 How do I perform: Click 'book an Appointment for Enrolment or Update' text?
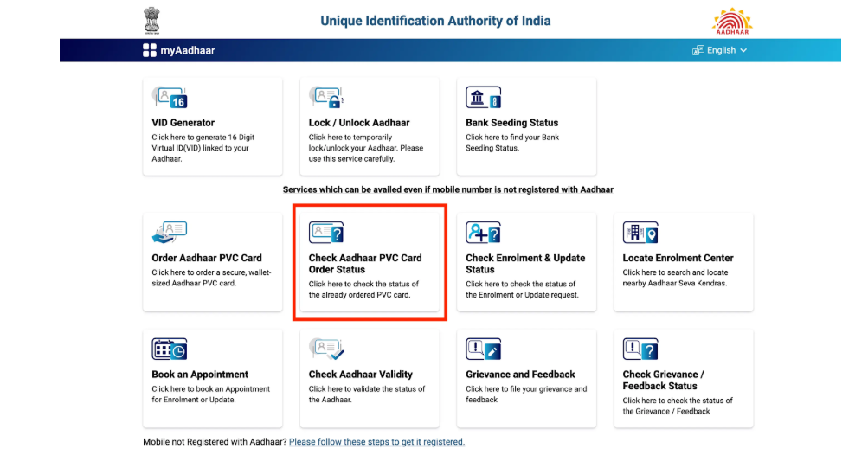[x=211, y=394]
